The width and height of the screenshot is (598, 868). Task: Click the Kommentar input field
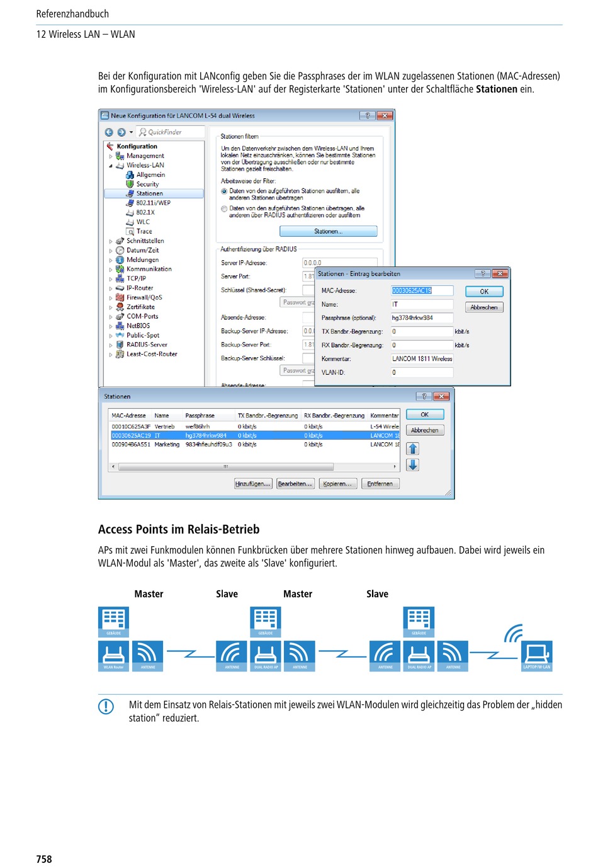422,358
